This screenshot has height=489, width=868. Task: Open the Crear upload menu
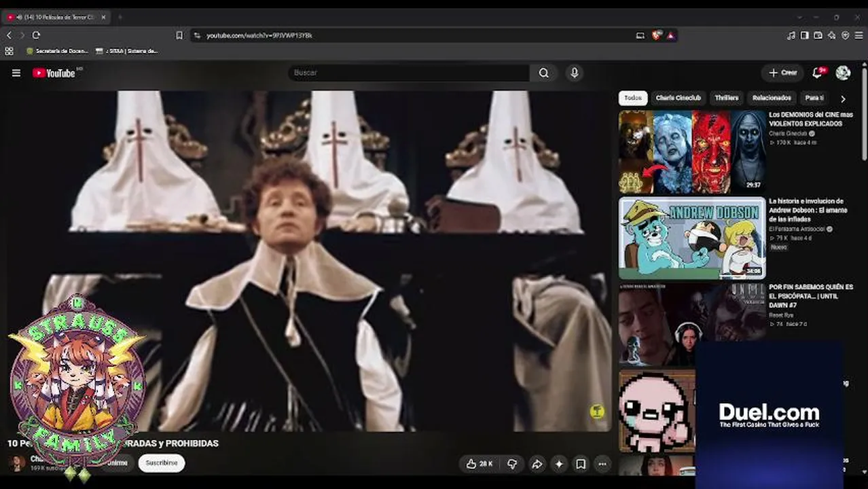click(x=782, y=73)
